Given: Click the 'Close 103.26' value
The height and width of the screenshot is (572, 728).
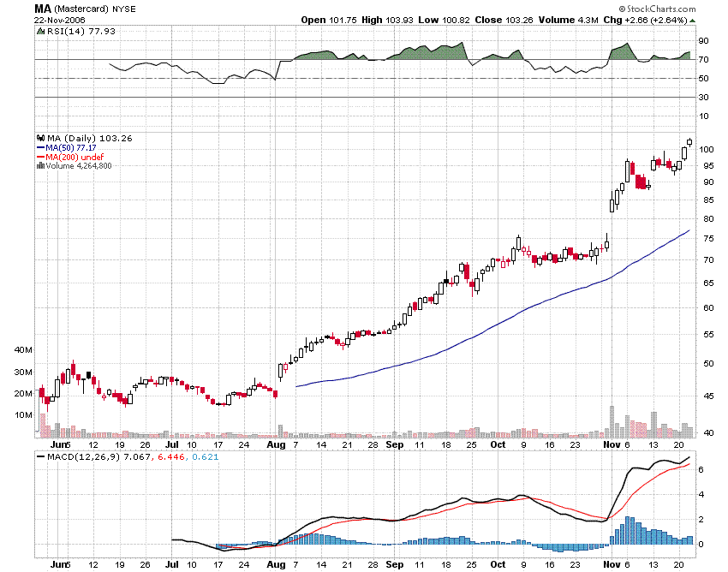Looking at the screenshot, I should pos(504,20).
